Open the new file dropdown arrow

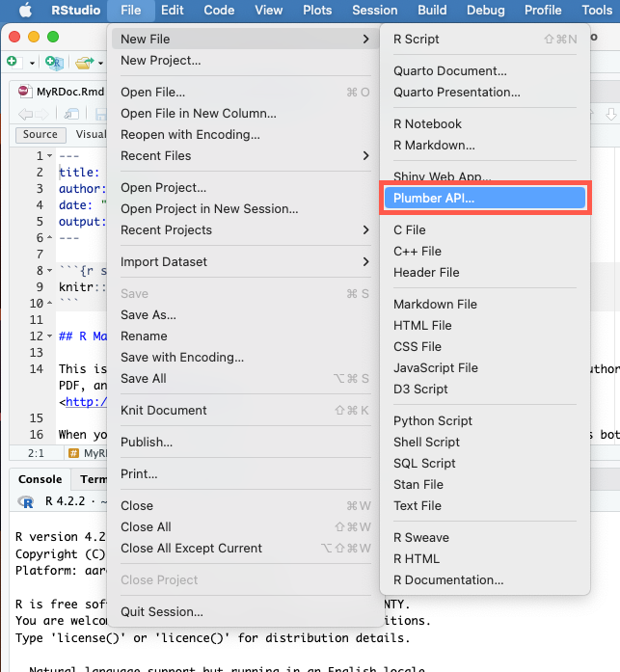(x=32, y=64)
